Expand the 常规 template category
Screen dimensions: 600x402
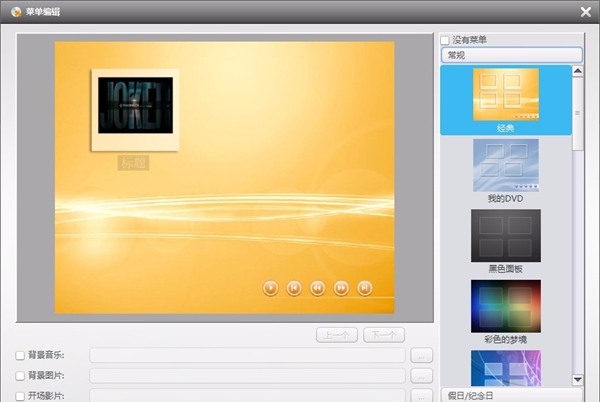click(512, 55)
